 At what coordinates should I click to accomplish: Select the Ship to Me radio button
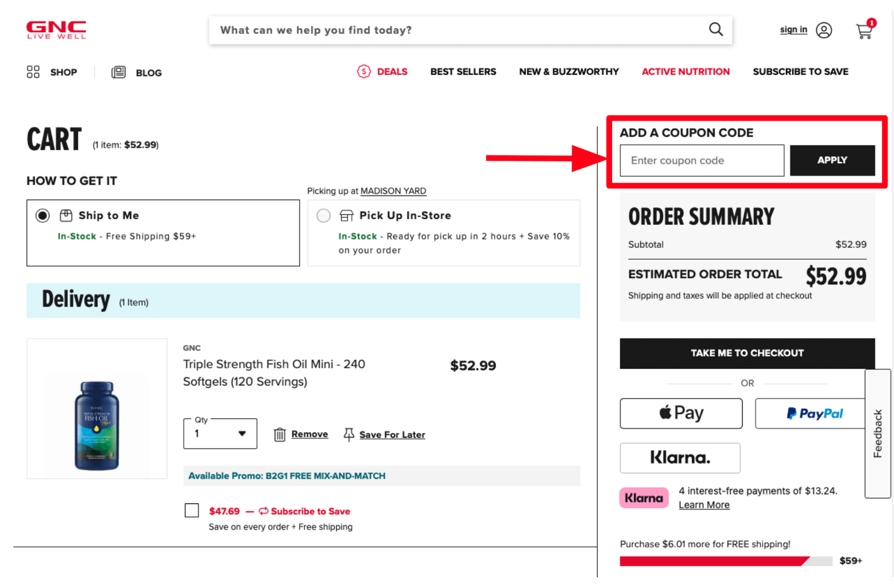pyautogui.click(x=43, y=216)
